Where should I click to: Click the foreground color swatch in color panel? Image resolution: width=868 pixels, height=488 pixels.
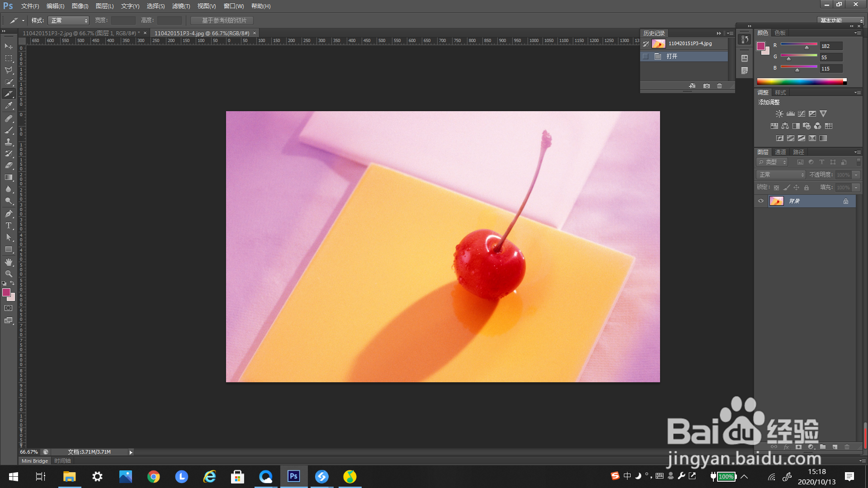coord(761,46)
